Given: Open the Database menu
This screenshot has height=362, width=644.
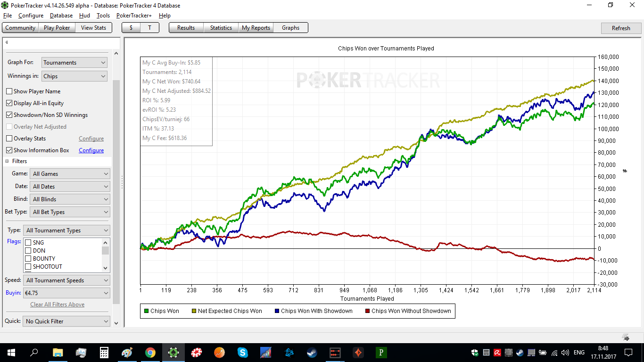Looking at the screenshot, I should tap(61, 16).
